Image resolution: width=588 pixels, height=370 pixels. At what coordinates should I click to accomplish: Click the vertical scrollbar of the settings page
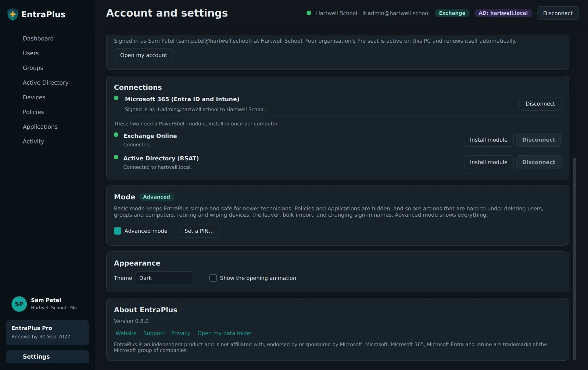coord(575,259)
